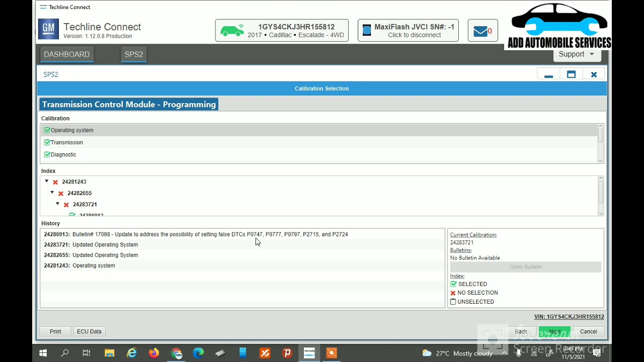
Task: Open the orange recorder app on taskbar
Action: [331, 353]
